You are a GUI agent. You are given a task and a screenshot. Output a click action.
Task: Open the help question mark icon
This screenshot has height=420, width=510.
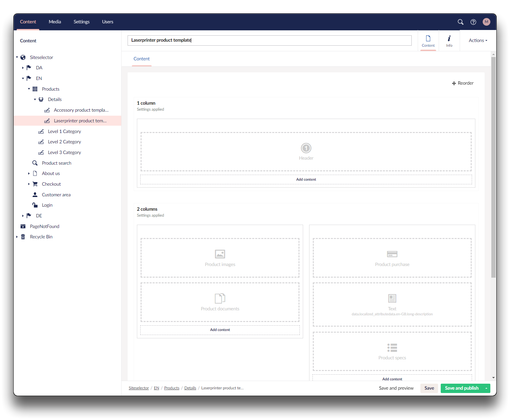click(x=473, y=22)
